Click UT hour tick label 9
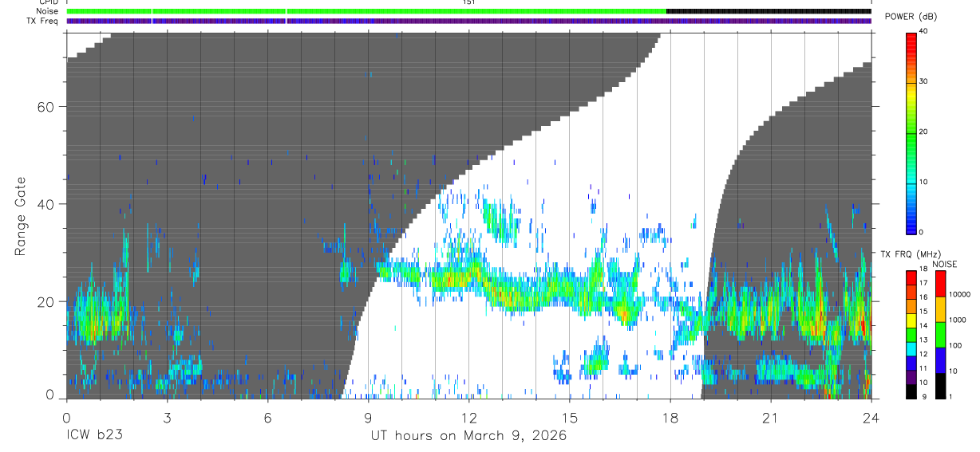The width and height of the screenshot is (980, 452). [369, 419]
